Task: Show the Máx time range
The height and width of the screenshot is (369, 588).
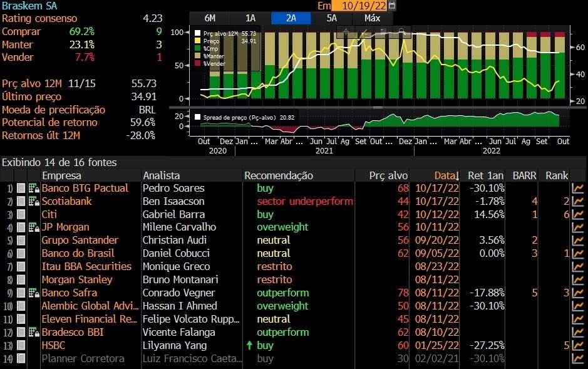Action: [372, 18]
